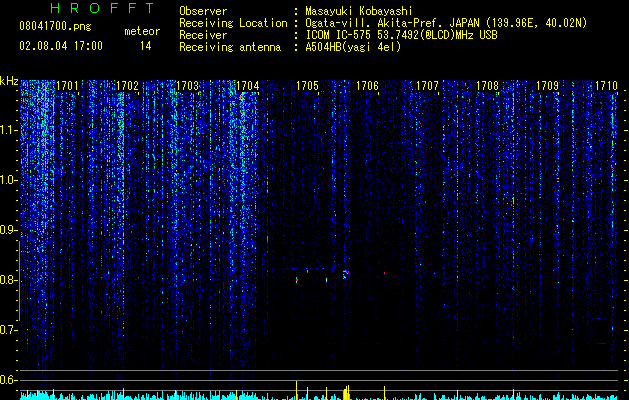Click the 0.8 kHz axis label
The width and height of the screenshot is (629, 400).
coord(7,280)
